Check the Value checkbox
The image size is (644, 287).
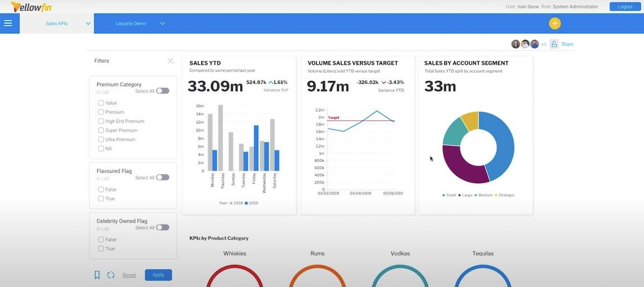coord(101,103)
